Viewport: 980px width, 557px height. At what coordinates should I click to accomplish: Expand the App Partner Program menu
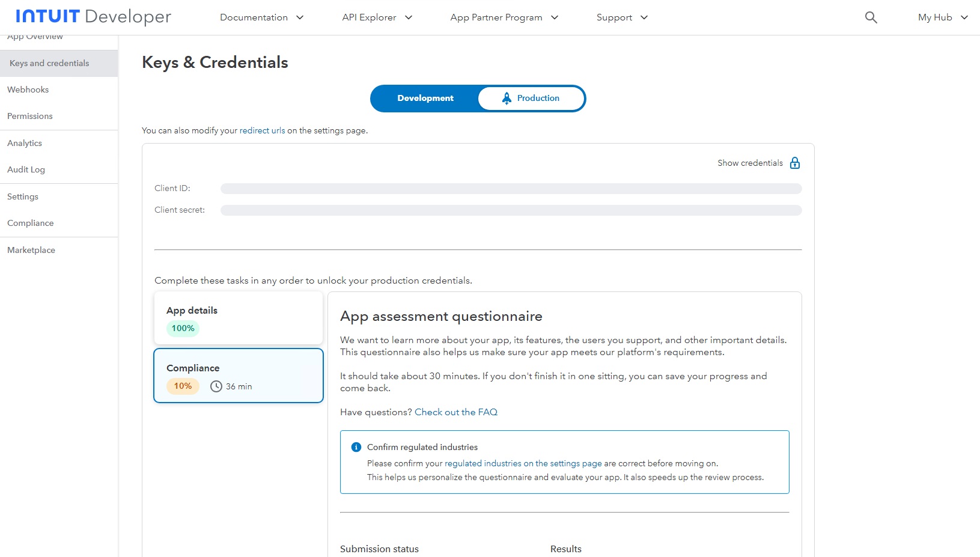[504, 17]
